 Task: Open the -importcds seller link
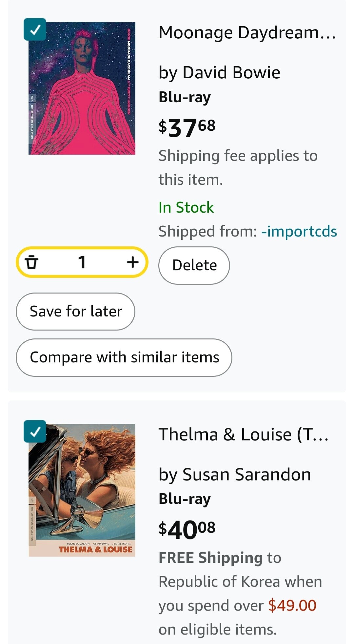click(299, 231)
